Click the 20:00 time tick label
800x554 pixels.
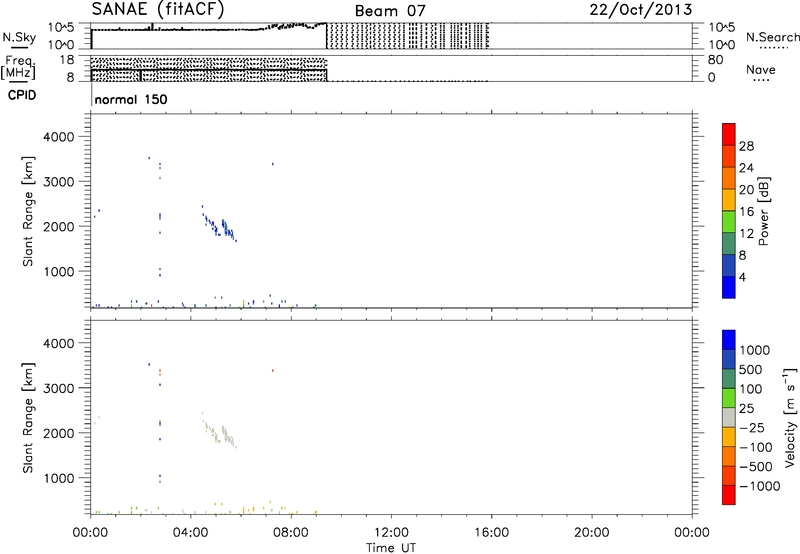pyautogui.click(x=592, y=533)
